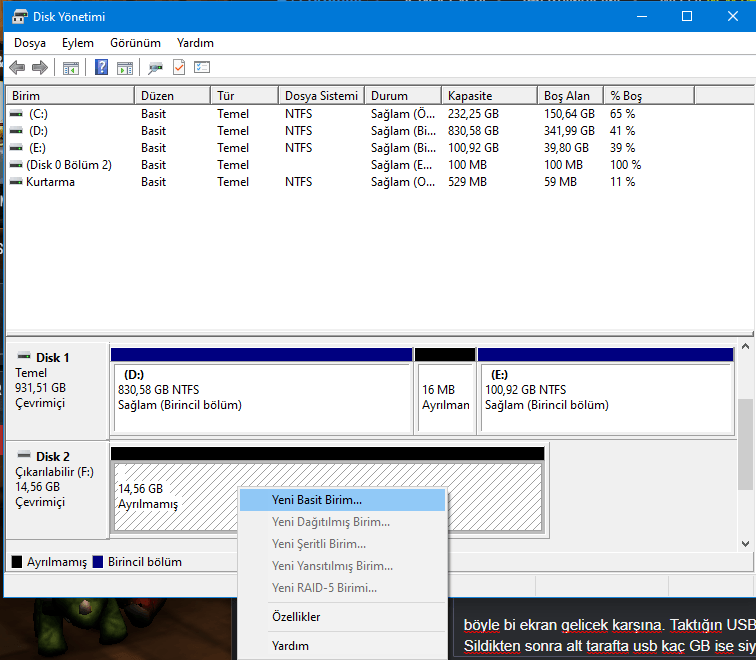This screenshot has height=660, width=756.
Task: Click the drive icon beside (C:)
Action: point(16,114)
